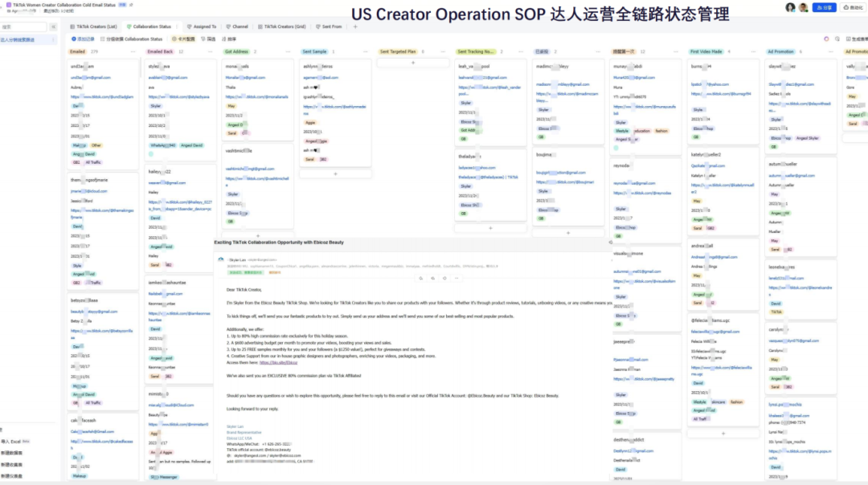The width and height of the screenshot is (868, 485).
Task: Click the First Video Made column label
Action: (706, 51)
